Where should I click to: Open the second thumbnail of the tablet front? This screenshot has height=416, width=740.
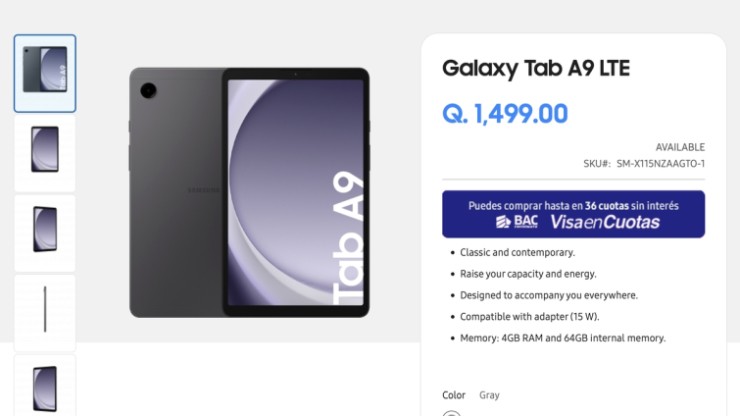[45, 150]
